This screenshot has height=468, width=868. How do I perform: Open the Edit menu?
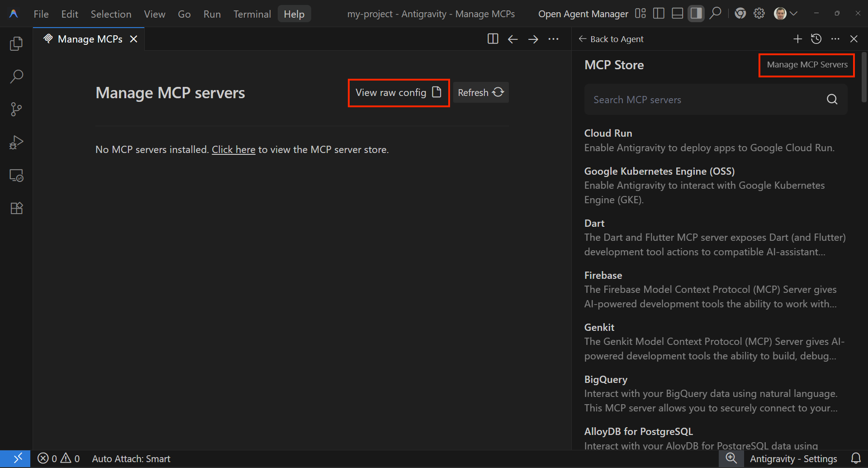click(x=70, y=14)
